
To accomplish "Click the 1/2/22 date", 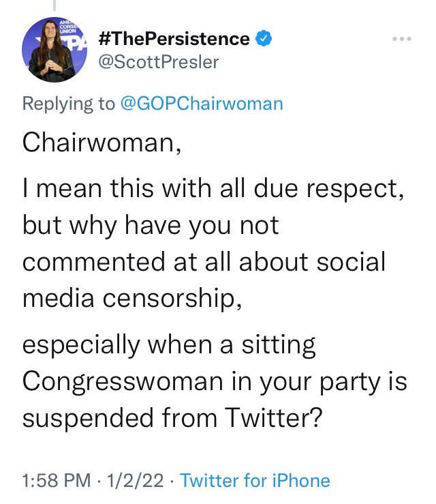I will 135,480.
